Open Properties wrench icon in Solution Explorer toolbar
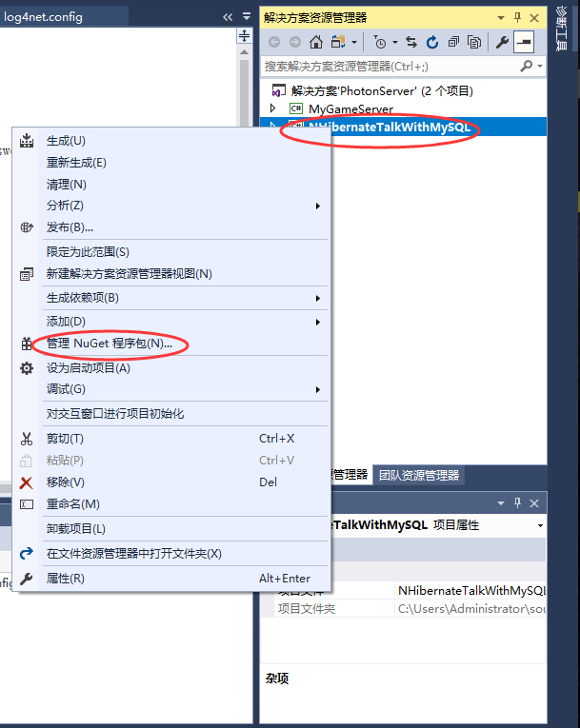Screen dimensions: 580x728 [502, 42]
